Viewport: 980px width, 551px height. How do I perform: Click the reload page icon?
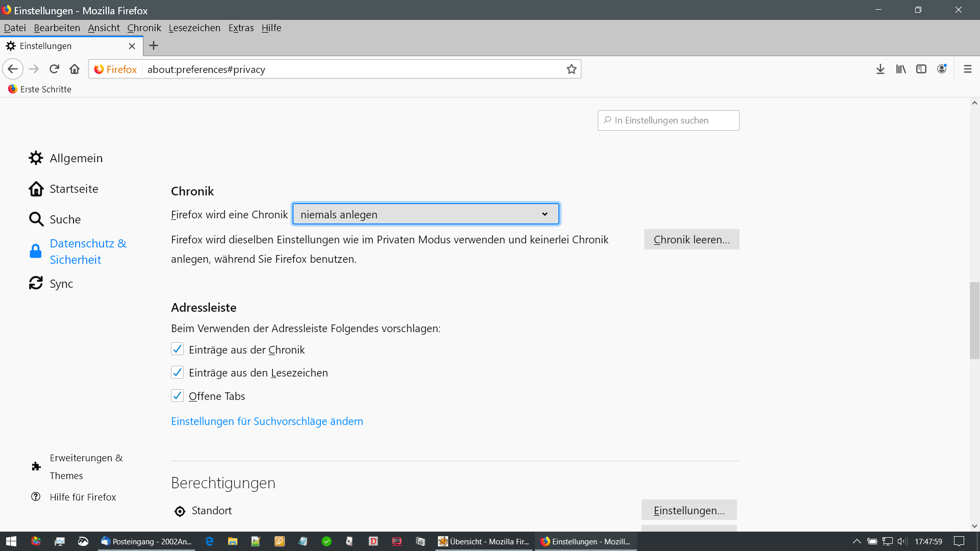coord(54,69)
